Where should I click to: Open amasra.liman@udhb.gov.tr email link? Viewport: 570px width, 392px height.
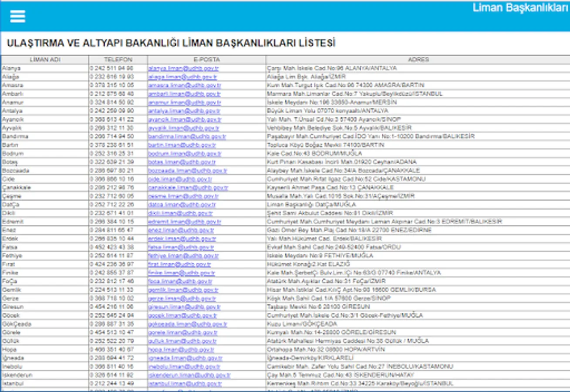(x=185, y=85)
